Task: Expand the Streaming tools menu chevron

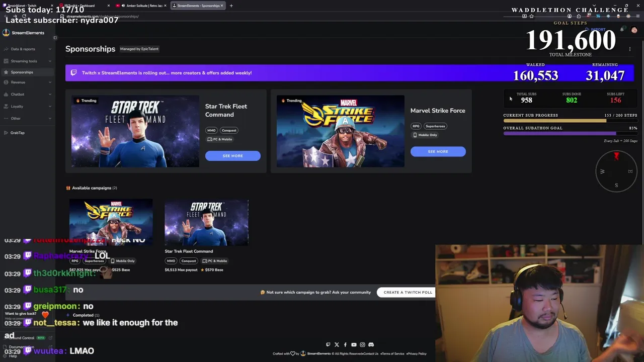Action: point(50,61)
